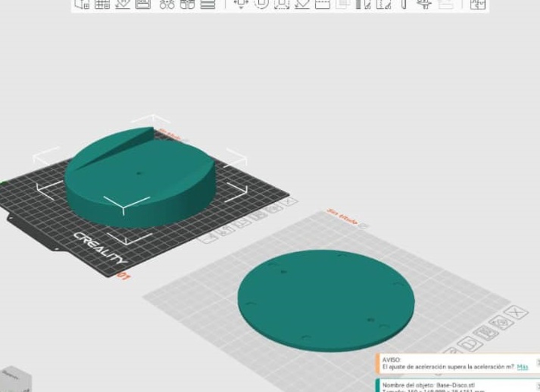
Task: Select the flat Base-Disco disc model
Action: tap(326, 301)
